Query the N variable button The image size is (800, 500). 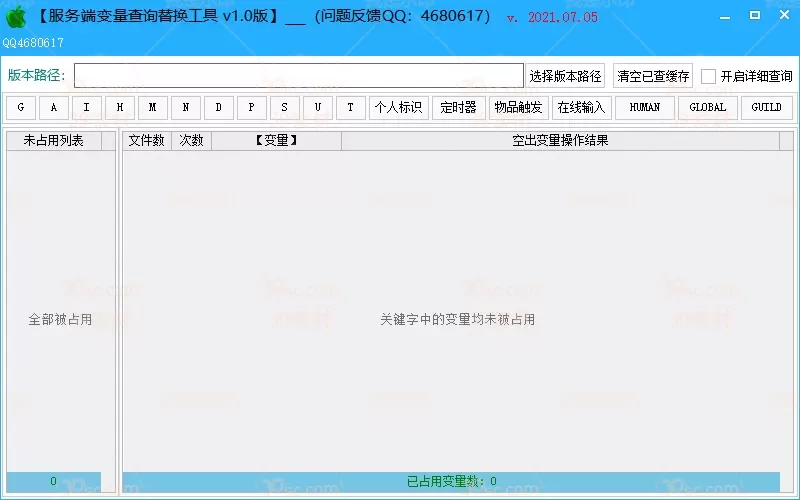click(186, 108)
